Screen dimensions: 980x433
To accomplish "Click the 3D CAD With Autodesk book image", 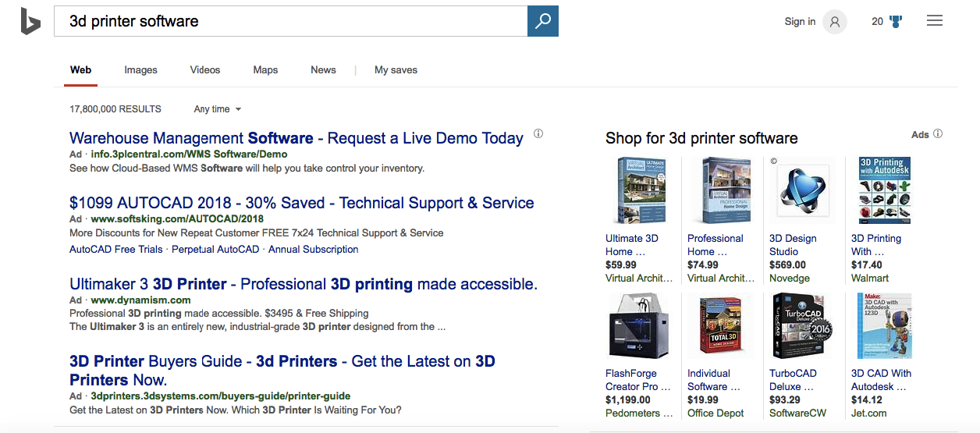I will (x=885, y=326).
